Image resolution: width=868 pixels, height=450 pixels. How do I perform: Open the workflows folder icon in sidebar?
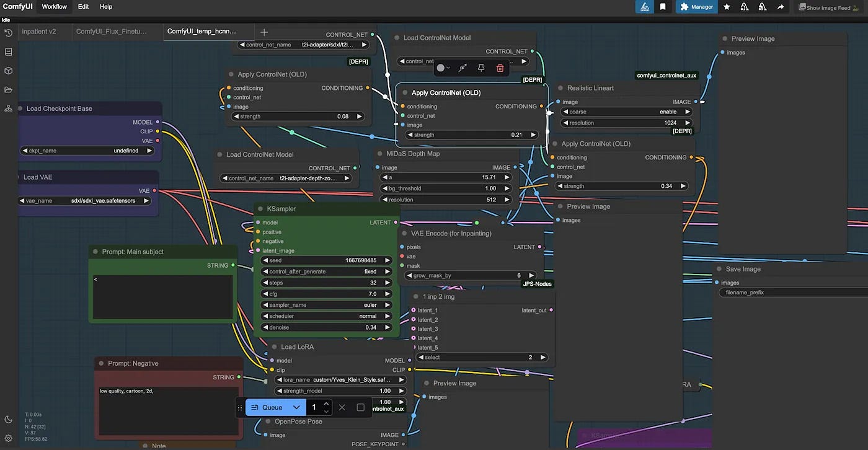click(8, 89)
